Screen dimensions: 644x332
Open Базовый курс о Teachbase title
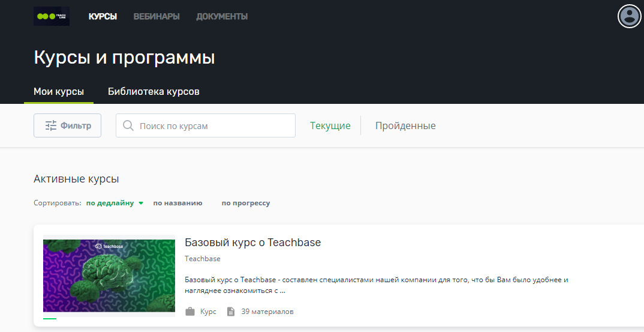(252, 243)
